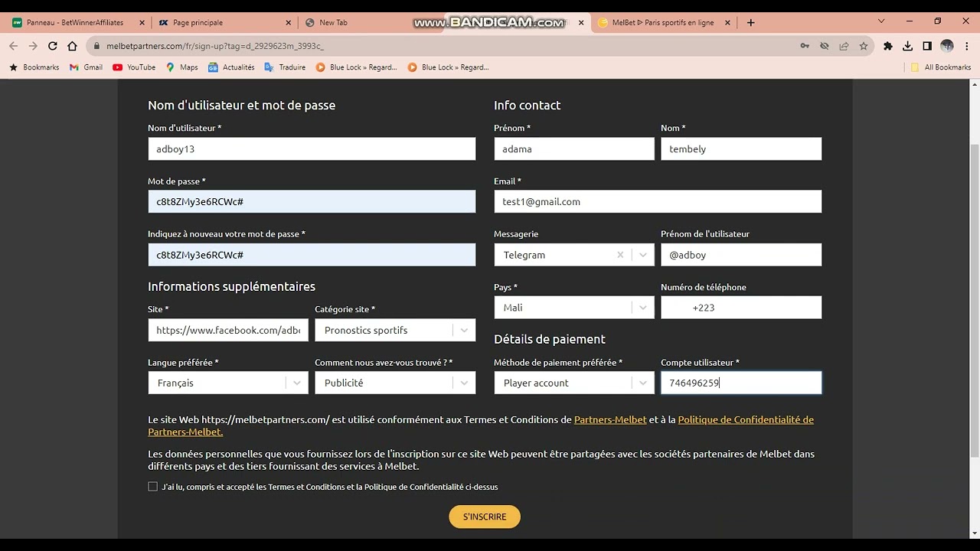Screen dimensions: 980x551
Task: Click the Prénom de l'utilisateur field
Action: pos(741,255)
